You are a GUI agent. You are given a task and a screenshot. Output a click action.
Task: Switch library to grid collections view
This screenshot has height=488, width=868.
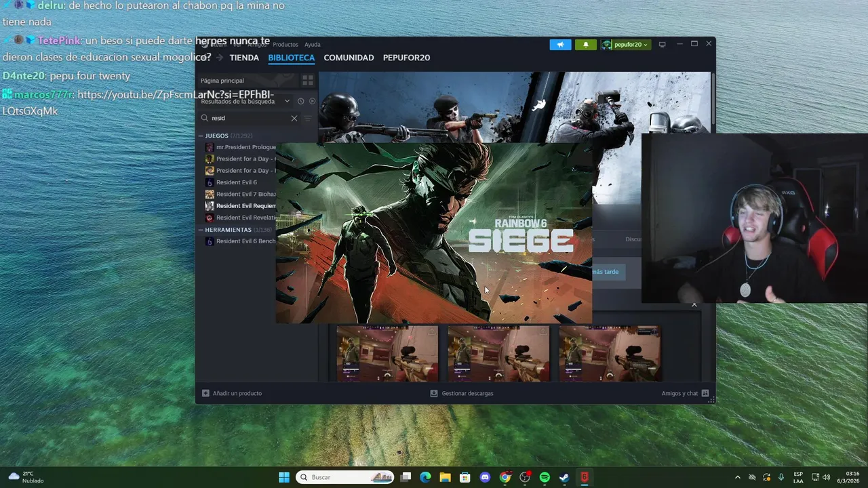[x=308, y=81]
